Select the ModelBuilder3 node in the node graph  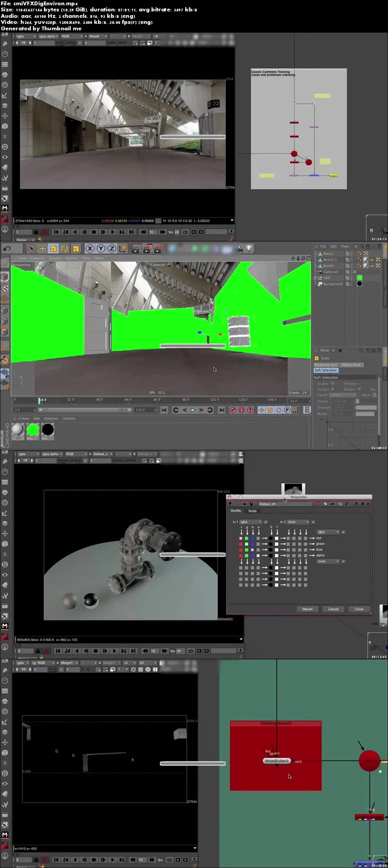pos(277,761)
